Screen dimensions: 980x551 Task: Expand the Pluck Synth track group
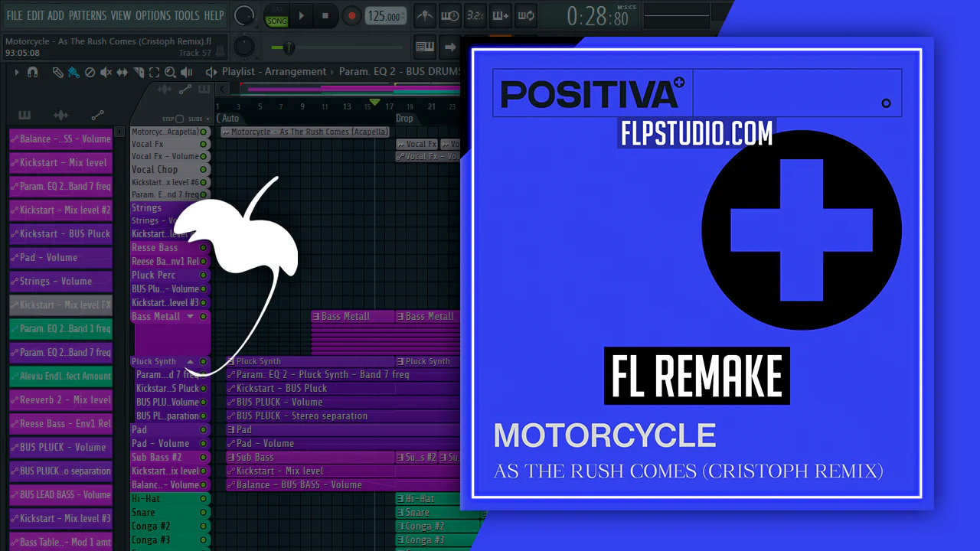point(190,362)
